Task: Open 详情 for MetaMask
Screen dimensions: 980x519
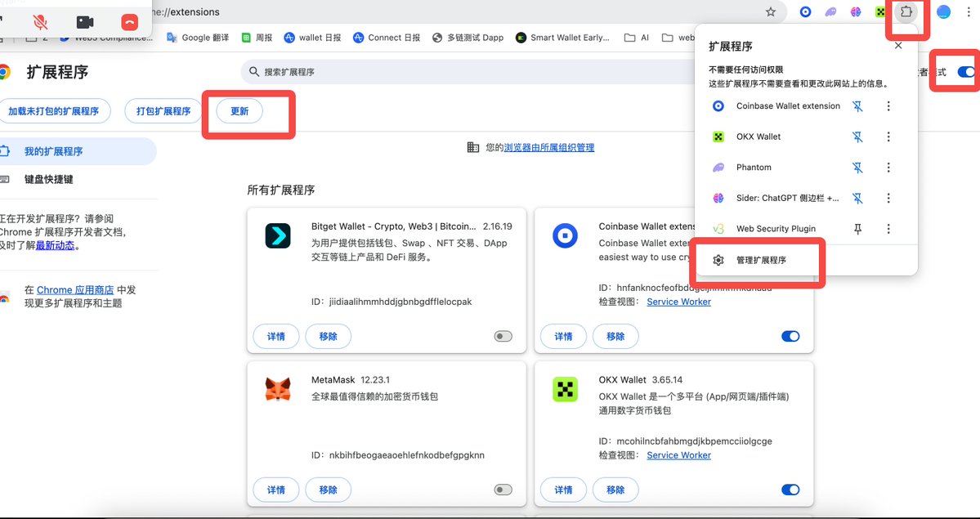Action: click(276, 490)
